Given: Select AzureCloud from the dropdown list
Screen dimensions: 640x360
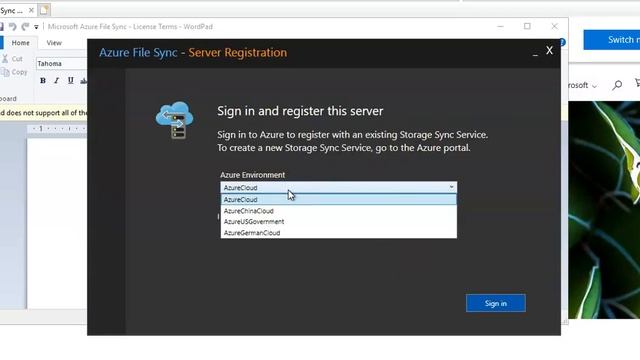Looking at the screenshot, I should pyautogui.click(x=338, y=200).
